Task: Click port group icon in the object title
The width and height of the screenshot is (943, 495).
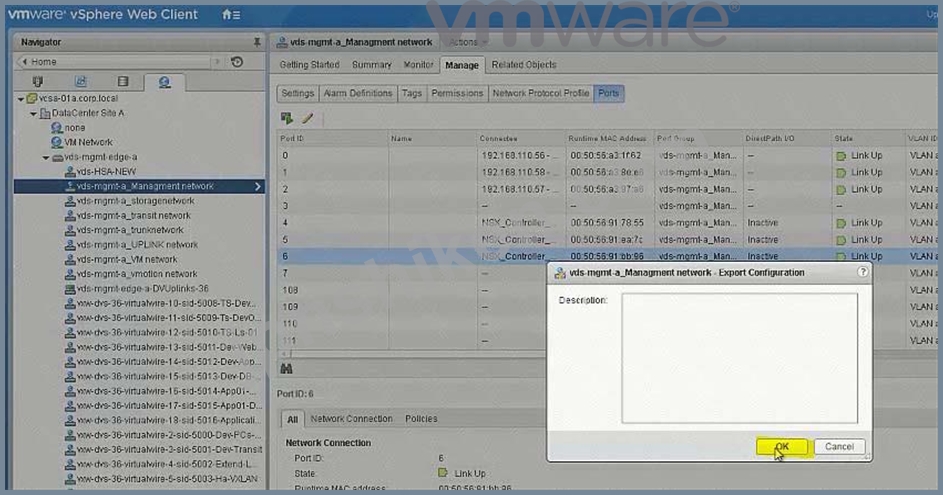Action: (281, 42)
